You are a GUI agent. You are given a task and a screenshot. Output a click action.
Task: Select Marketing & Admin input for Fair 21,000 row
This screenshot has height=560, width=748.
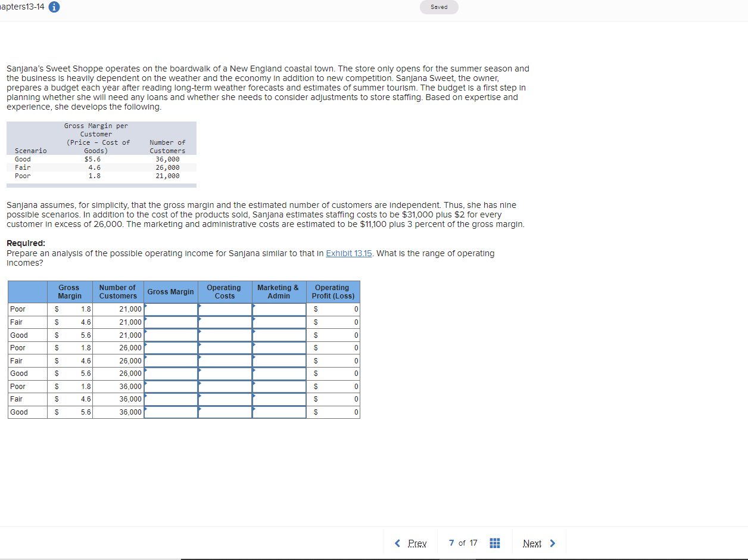tap(279, 322)
